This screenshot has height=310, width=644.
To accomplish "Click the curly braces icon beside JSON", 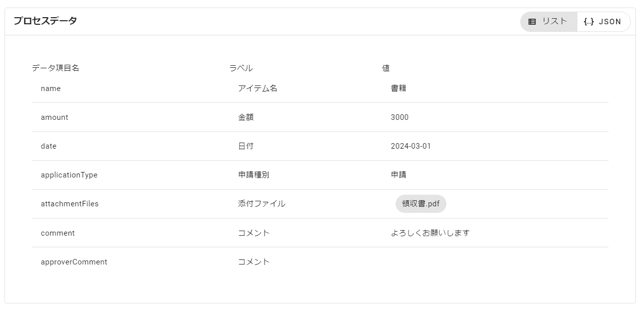I will 588,22.
